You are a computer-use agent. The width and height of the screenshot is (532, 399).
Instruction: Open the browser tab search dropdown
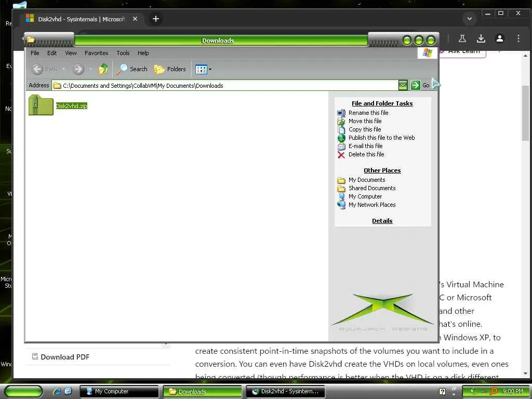pos(470,19)
